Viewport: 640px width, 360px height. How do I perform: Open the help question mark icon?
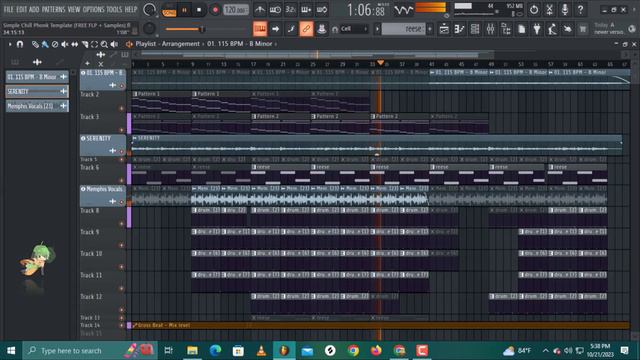580,9
